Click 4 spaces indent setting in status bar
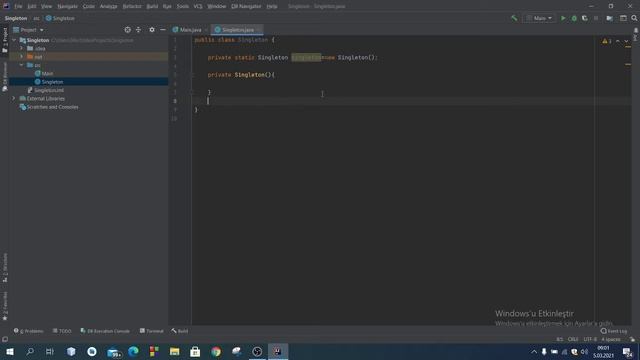 pos(611,339)
